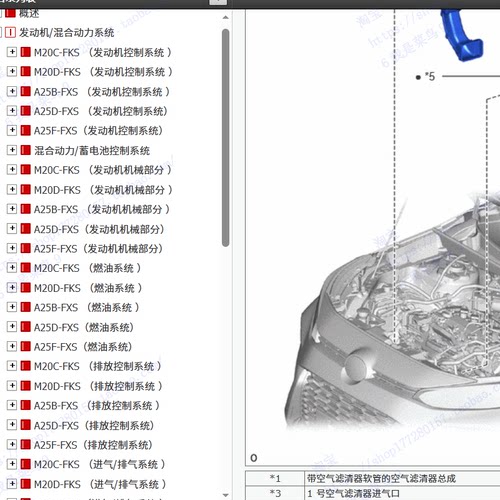Click book icon of A25D-FXS (排放控制系统)
The height and width of the screenshot is (500, 500).
pyautogui.click(x=26, y=425)
